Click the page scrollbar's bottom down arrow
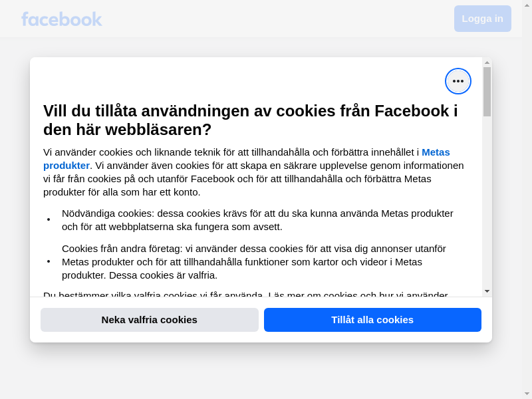The image size is (532, 399). click(527, 394)
